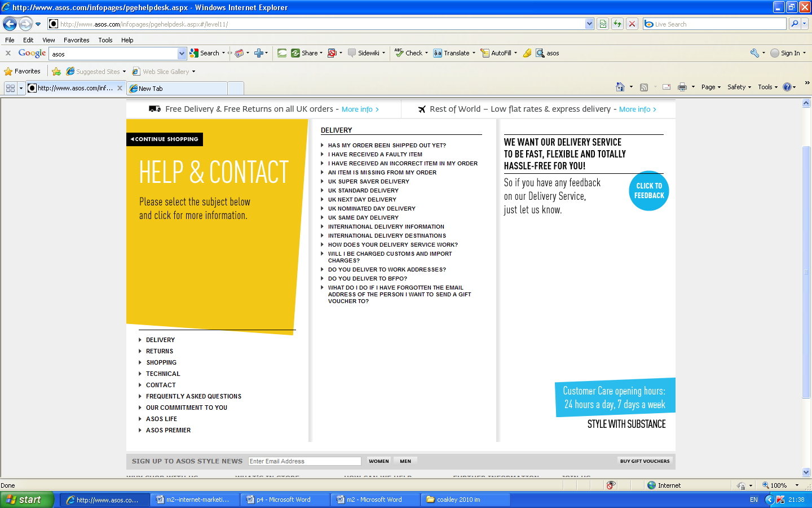Viewport: 812px width, 508px height.
Task: Click the Google toolbar wrench settings icon
Action: (754, 53)
